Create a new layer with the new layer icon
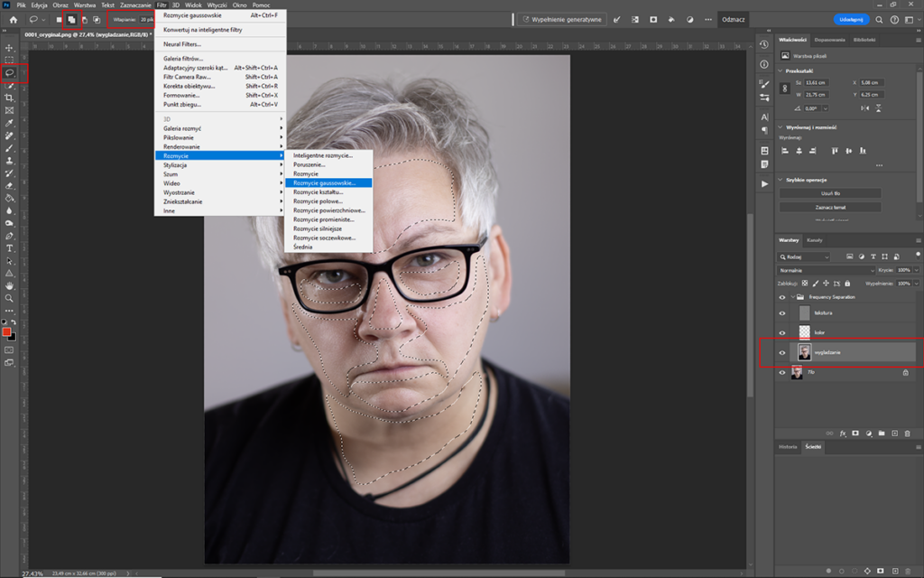 click(x=895, y=434)
